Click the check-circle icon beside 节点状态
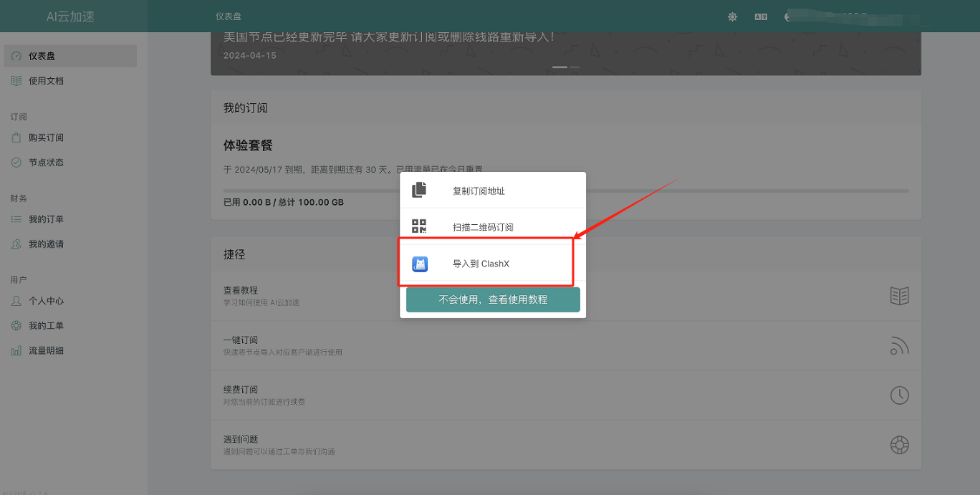The height and width of the screenshot is (495, 980). [x=16, y=163]
